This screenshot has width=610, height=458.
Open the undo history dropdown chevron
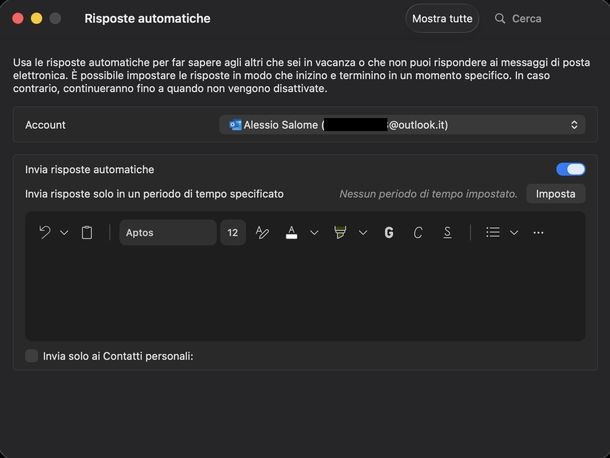coord(64,233)
